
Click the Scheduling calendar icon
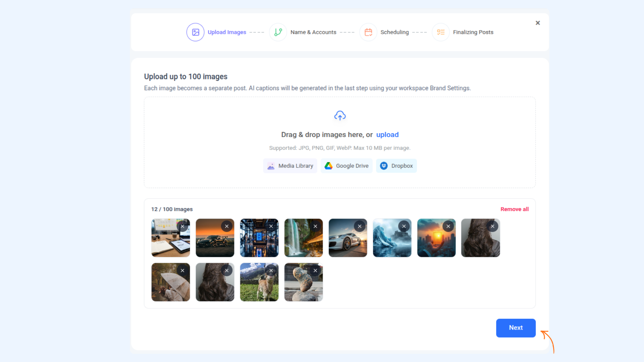tap(368, 32)
